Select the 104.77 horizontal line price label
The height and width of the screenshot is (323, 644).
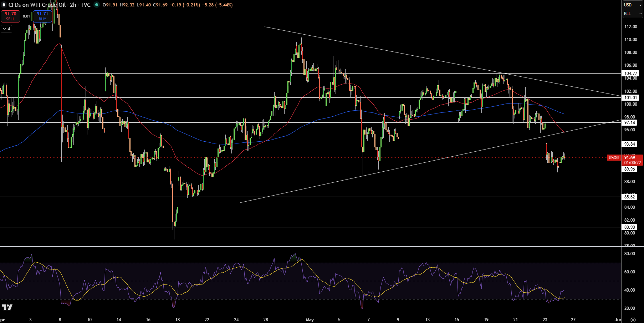(x=630, y=74)
